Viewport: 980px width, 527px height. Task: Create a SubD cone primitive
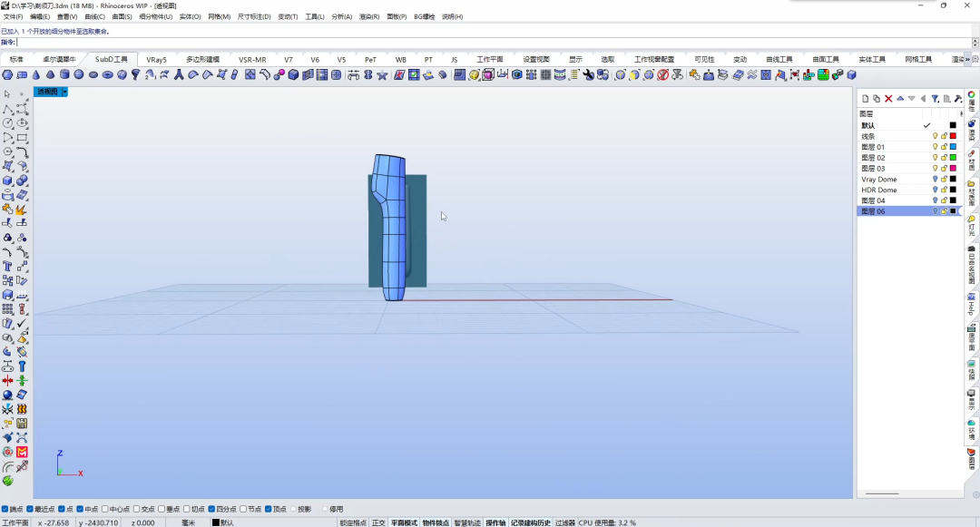tap(36, 75)
